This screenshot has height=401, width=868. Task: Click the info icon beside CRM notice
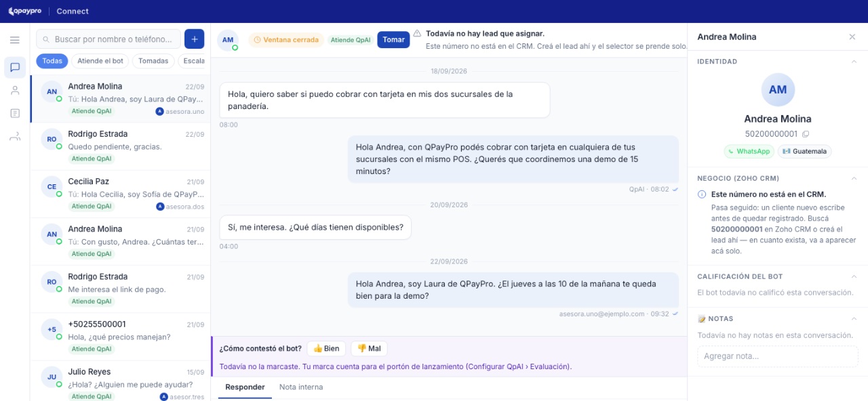(x=702, y=194)
